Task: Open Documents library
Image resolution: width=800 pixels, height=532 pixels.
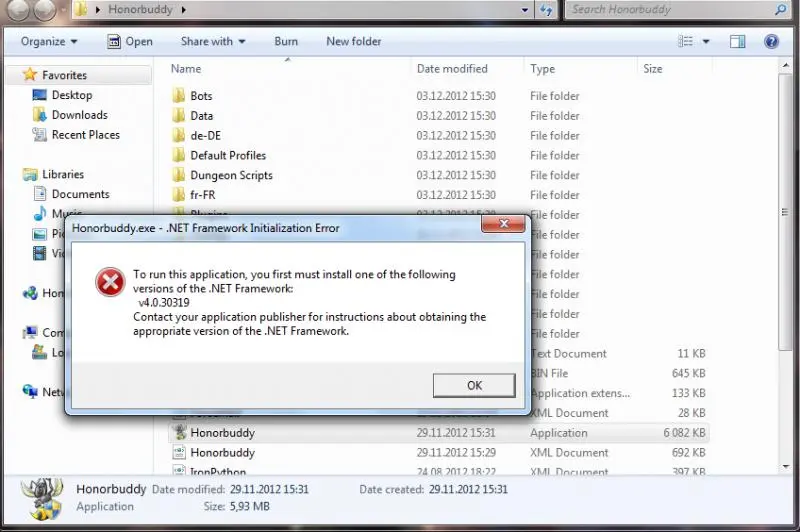Action: (81, 194)
